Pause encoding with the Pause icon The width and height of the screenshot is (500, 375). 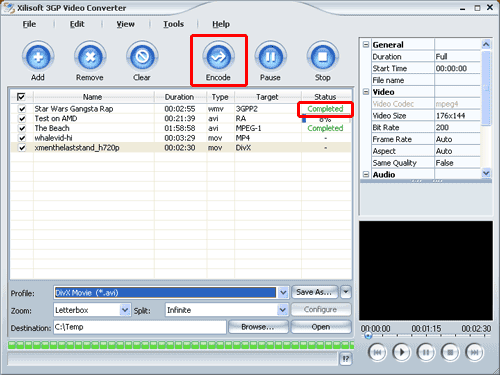click(x=270, y=57)
